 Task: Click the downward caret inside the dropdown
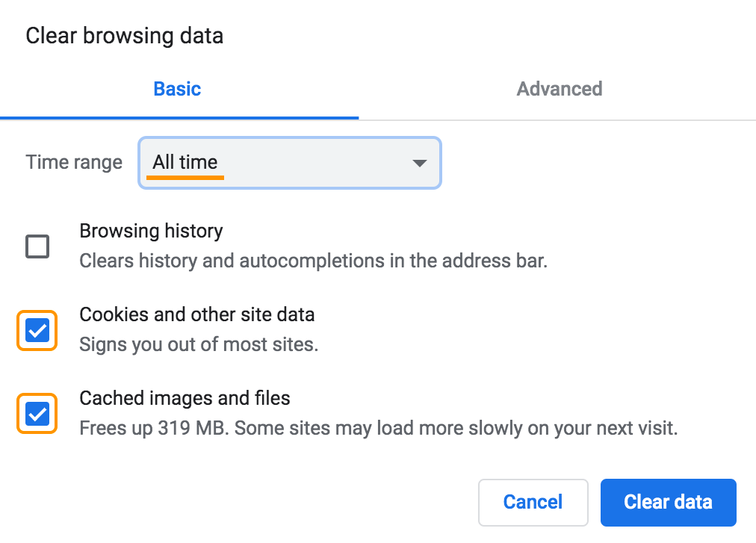(x=419, y=163)
